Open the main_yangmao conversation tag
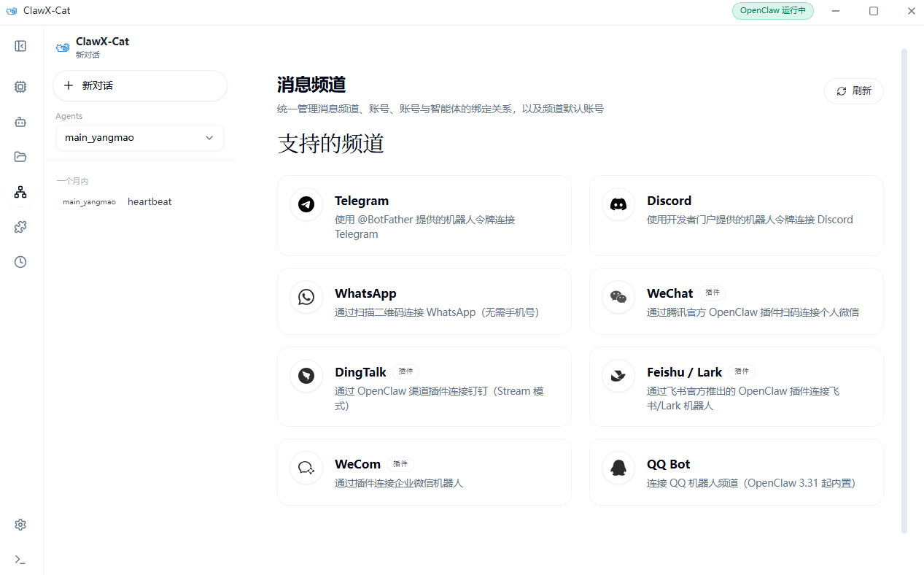This screenshot has width=924, height=575. [89, 201]
